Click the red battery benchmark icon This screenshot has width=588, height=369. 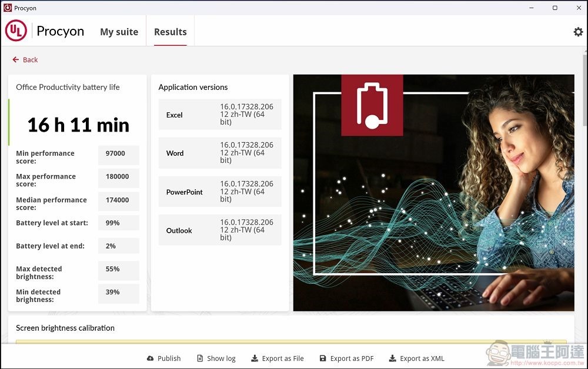tap(372, 105)
